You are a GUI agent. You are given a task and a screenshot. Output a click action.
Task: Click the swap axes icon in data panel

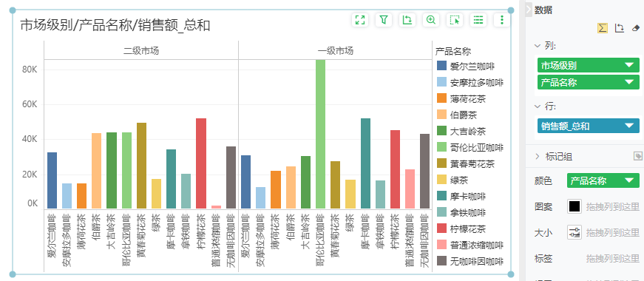tap(619, 28)
